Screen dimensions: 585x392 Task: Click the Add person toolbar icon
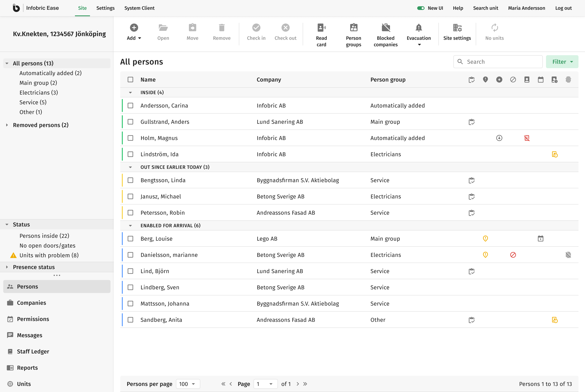pos(134,28)
